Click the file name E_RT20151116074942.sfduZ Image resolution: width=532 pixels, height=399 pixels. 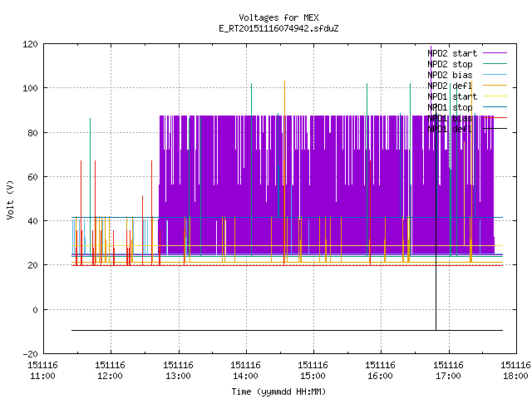click(278, 28)
